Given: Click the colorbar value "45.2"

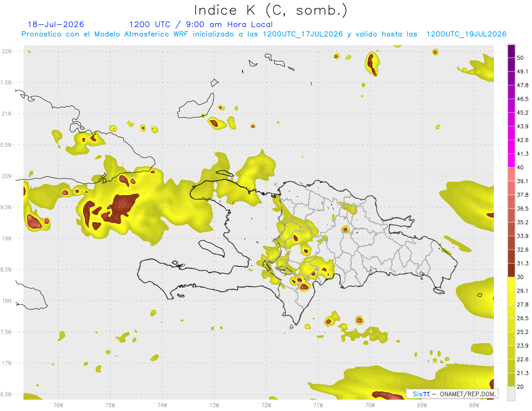Looking at the screenshot, I should pos(523,113).
